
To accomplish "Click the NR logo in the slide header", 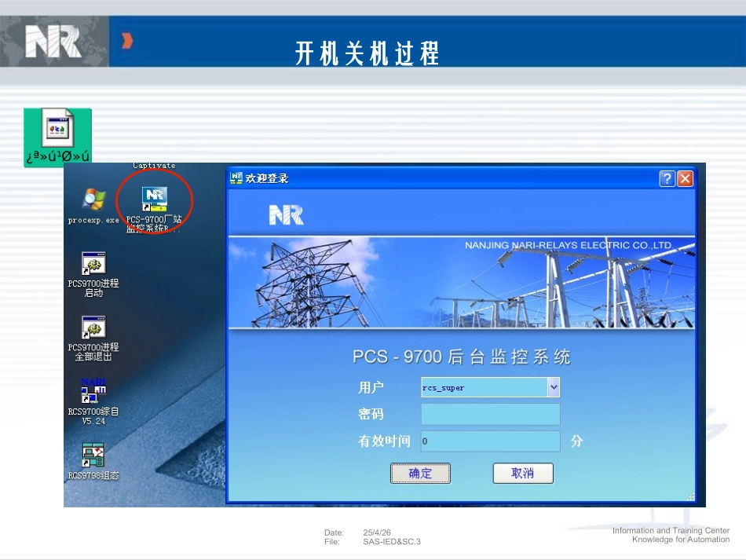I will [x=53, y=42].
